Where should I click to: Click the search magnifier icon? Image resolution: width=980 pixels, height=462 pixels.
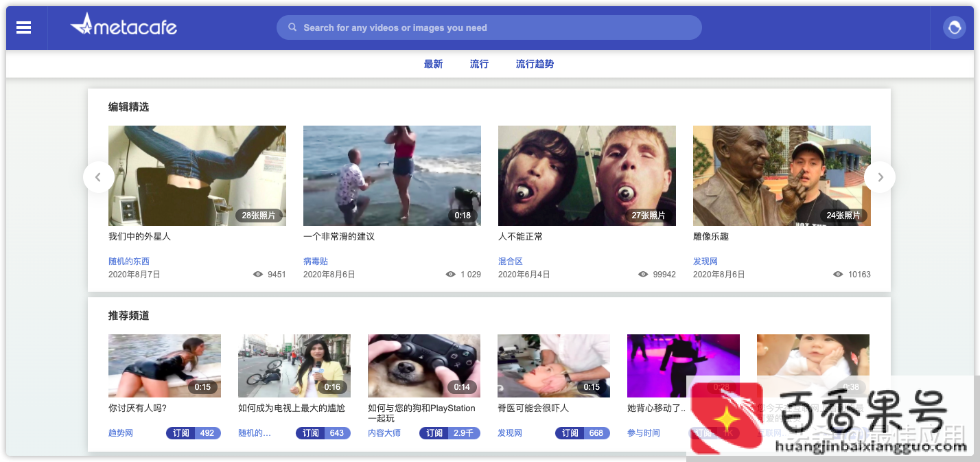tap(292, 27)
